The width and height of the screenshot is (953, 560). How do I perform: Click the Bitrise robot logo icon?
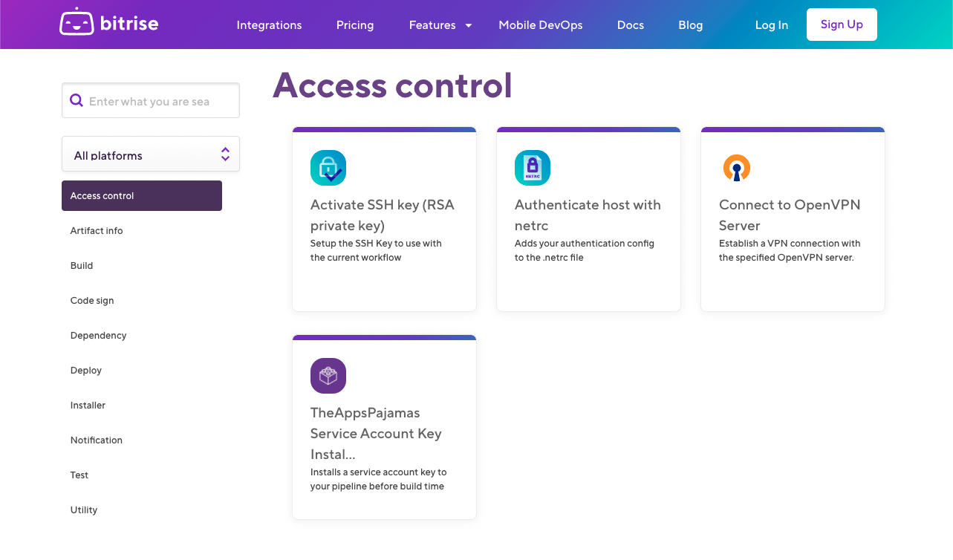(77, 22)
